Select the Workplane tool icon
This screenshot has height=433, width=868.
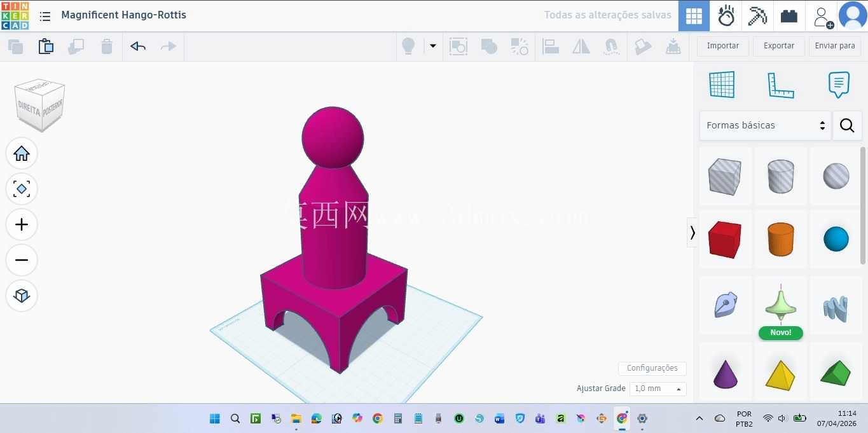[x=722, y=85]
